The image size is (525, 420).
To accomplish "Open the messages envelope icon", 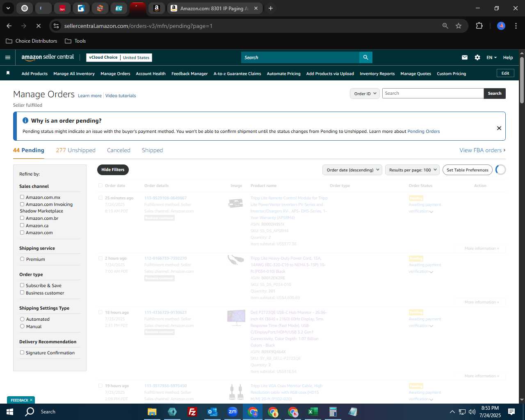I will [465, 57].
